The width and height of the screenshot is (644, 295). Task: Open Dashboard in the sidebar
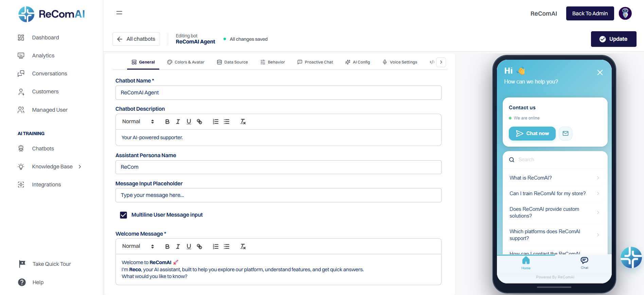tap(38, 38)
